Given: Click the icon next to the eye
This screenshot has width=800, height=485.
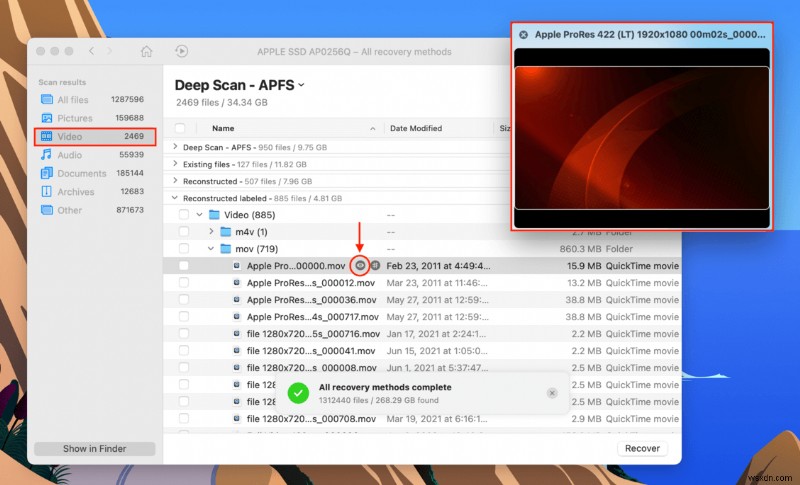Looking at the screenshot, I should click(x=375, y=265).
